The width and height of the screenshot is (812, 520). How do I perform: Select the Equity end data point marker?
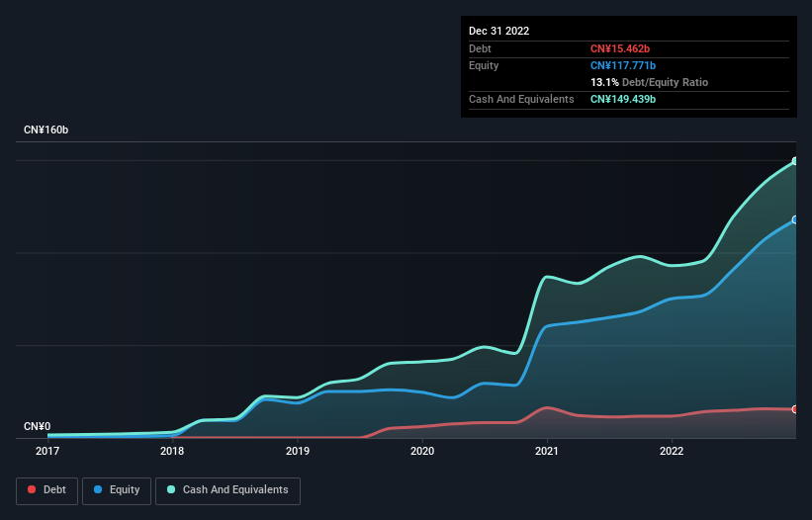795,219
